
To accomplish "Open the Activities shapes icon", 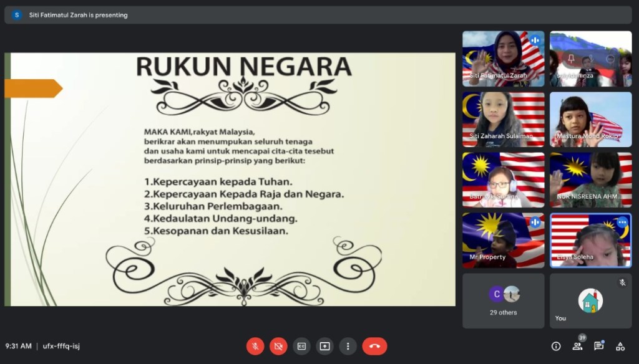I will pos(620,346).
